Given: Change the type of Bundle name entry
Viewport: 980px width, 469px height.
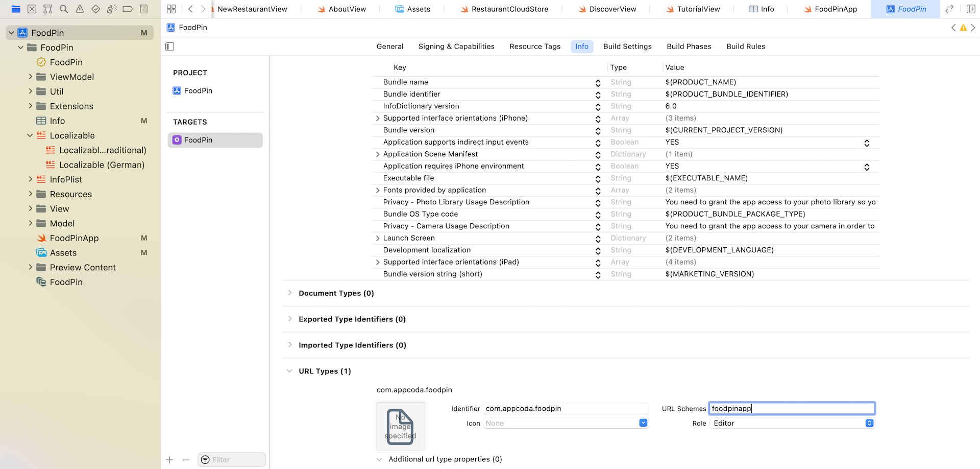Looking at the screenshot, I should (597, 83).
